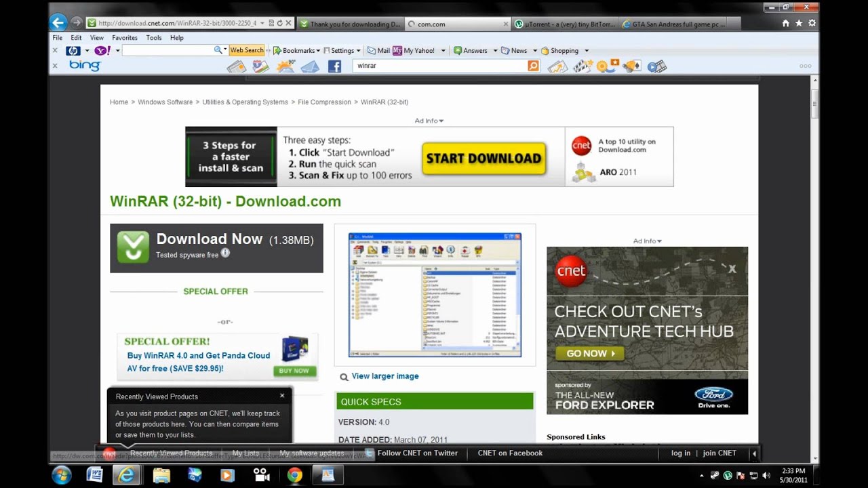This screenshot has width=868, height=488.
Task: Click the green Download Now arrow icon
Action: pyautogui.click(x=133, y=247)
